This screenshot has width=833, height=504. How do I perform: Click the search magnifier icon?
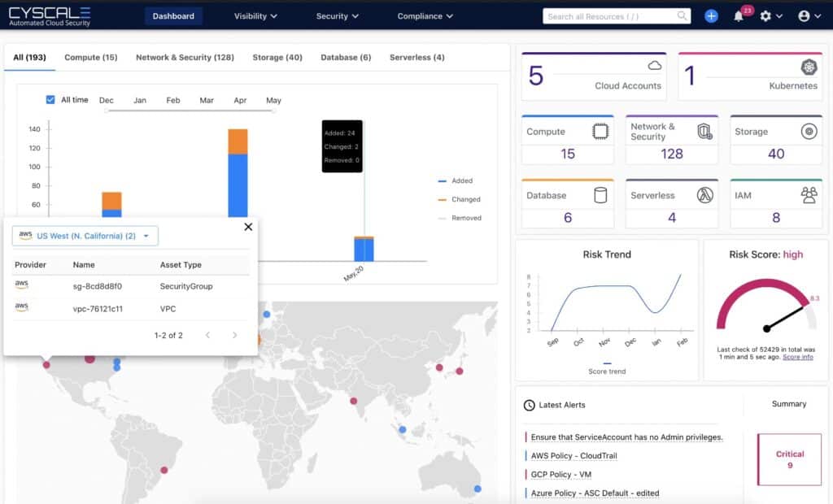(x=682, y=16)
